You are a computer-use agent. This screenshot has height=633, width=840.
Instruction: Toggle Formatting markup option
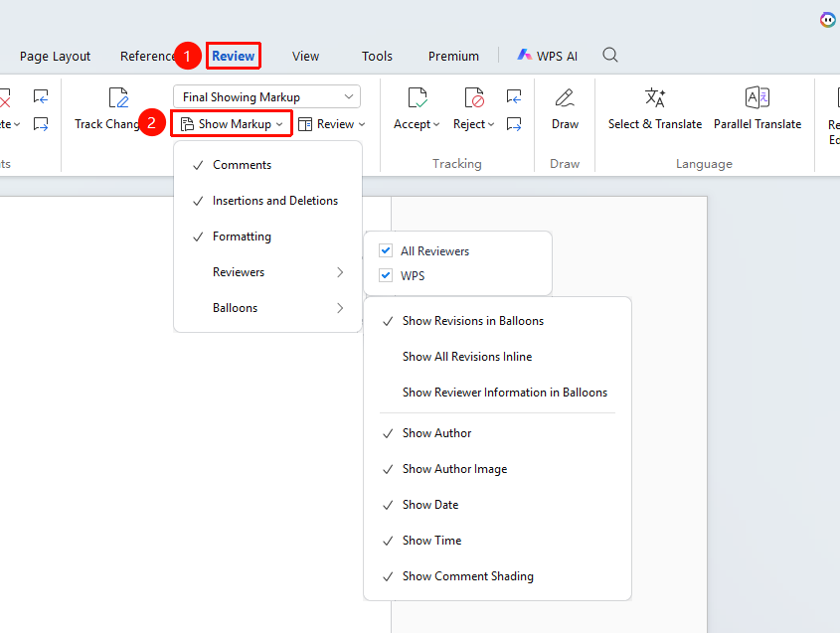[x=267, y=237]
